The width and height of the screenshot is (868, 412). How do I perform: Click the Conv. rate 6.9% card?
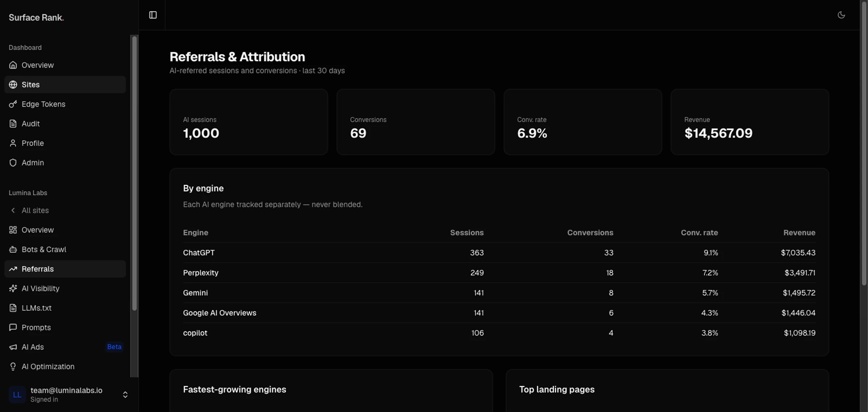583,122
